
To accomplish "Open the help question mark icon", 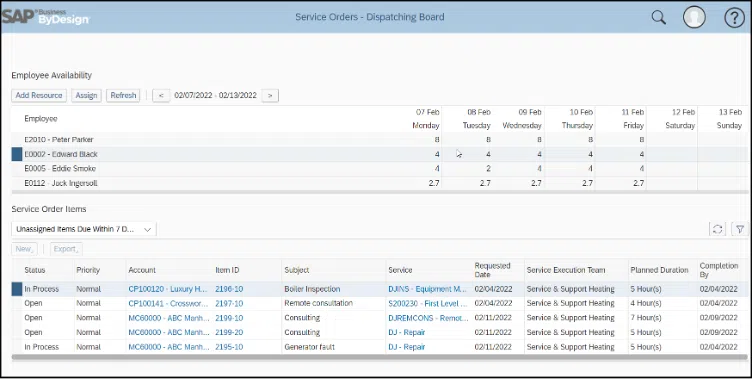I will [734, 18].
